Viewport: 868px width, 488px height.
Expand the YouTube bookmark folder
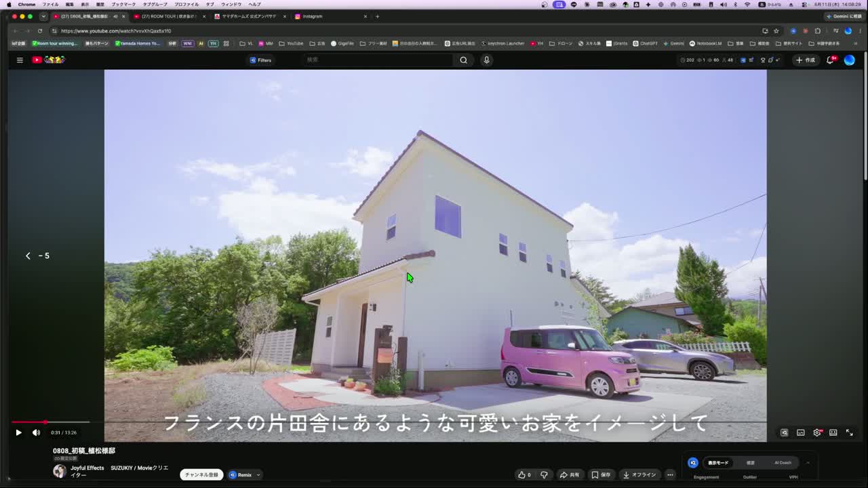pos(292,43)
